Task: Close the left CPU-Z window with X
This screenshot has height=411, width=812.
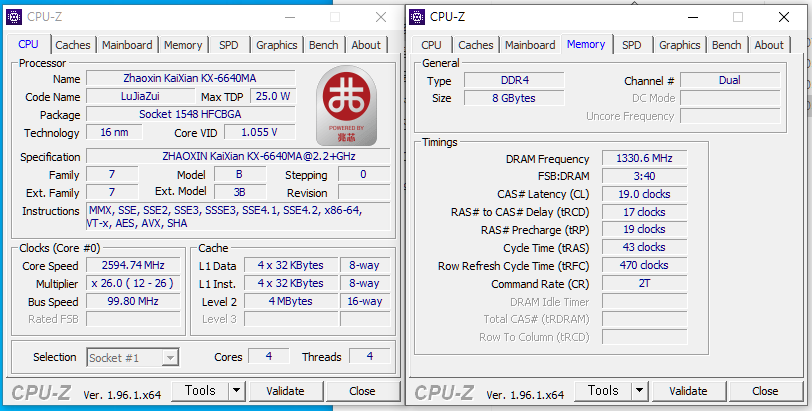Action: click(x=381, y=17)
